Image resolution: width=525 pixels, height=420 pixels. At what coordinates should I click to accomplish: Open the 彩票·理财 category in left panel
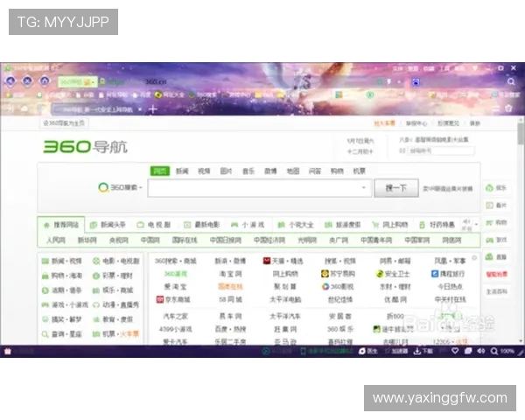113,276
